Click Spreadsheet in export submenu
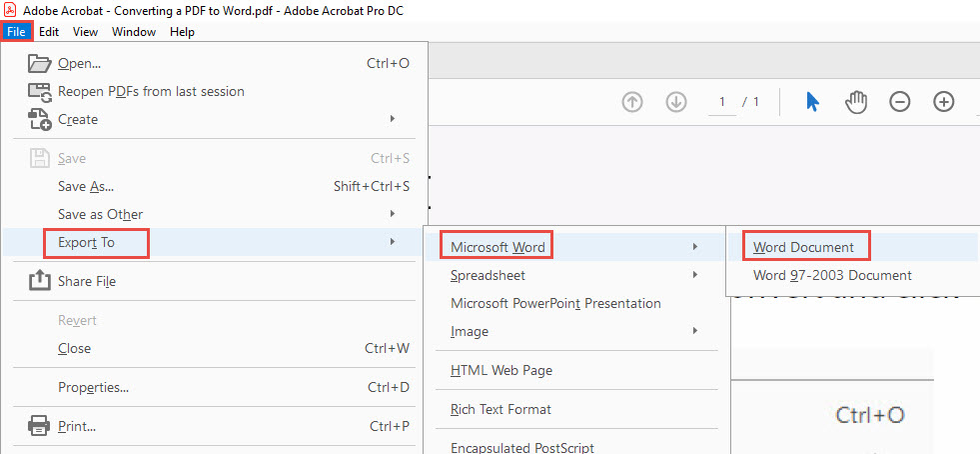980x454 pixels. (x=489, y=275)
